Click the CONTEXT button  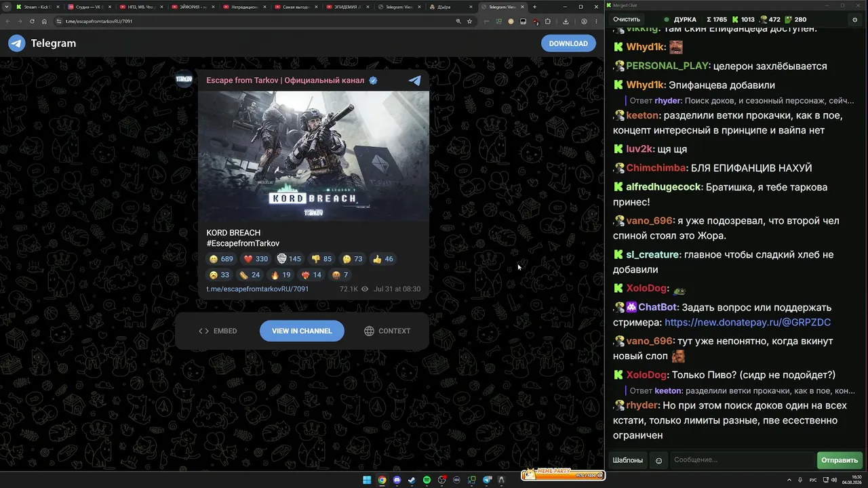click(387, 331)
